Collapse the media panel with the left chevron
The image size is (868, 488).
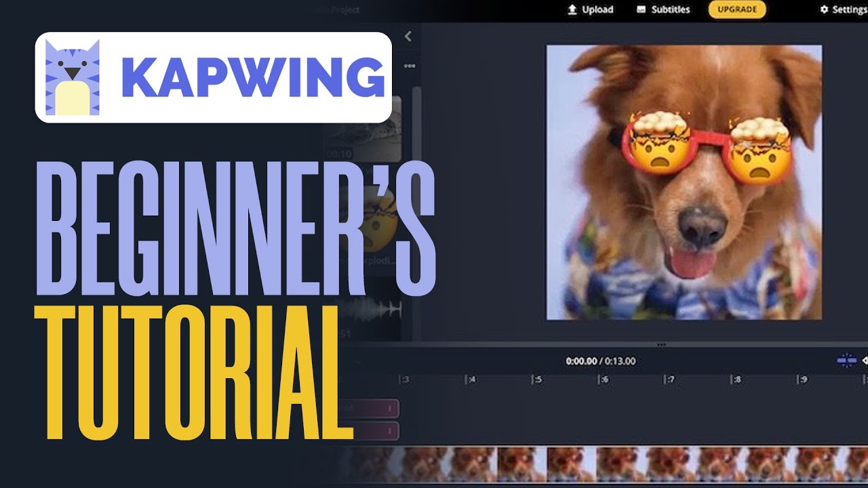pos(408,37)
